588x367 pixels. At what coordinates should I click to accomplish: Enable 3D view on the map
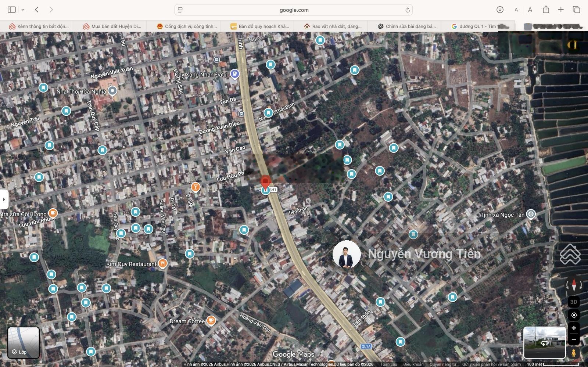click(x=574, y=302)
